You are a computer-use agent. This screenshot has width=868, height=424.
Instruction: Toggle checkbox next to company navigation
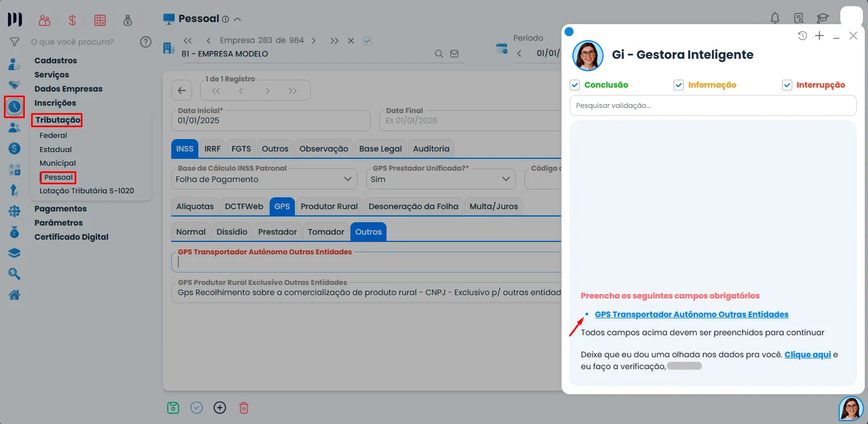(x=367, y=41)
